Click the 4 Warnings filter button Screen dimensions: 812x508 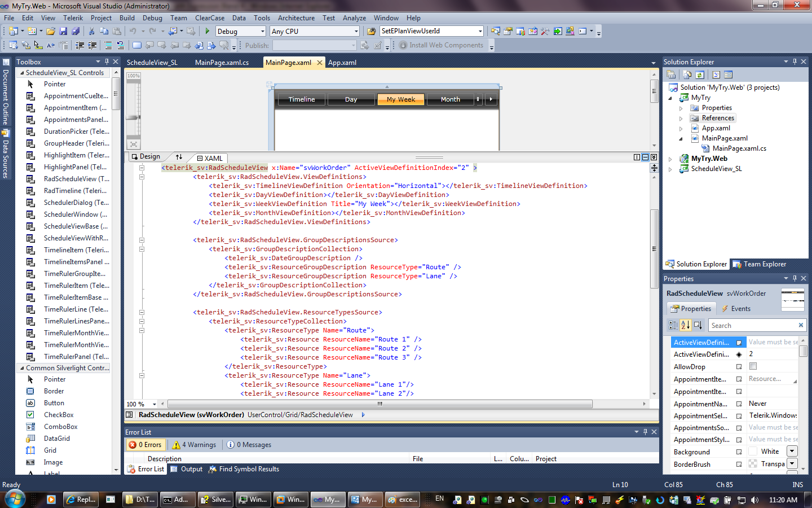pyautogui.click(x=195, y=445)
